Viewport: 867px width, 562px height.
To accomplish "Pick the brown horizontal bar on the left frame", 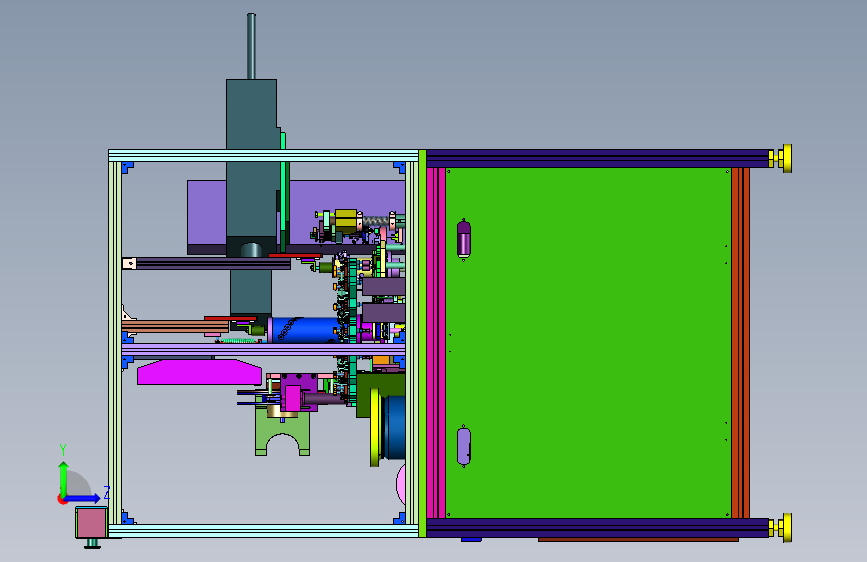I will click(175, 326).
